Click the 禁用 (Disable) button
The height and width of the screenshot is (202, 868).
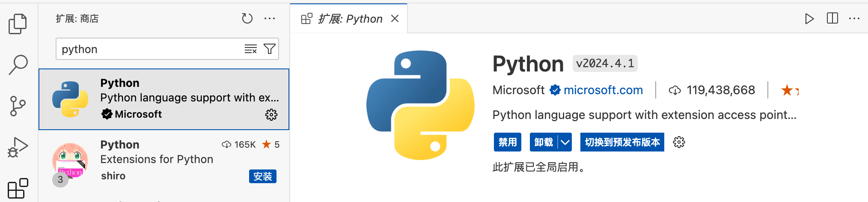[508, 142]
